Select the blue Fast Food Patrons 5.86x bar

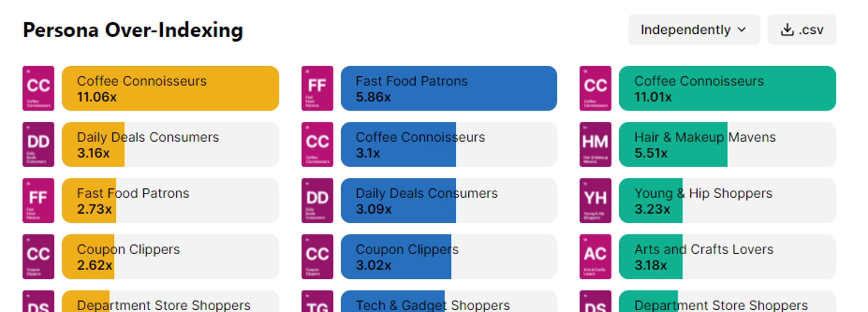[x=449, y=88]
